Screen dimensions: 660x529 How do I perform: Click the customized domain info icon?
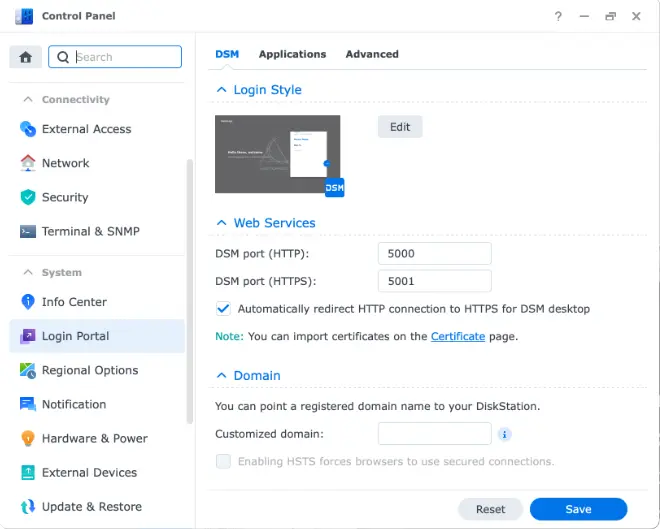505,434
